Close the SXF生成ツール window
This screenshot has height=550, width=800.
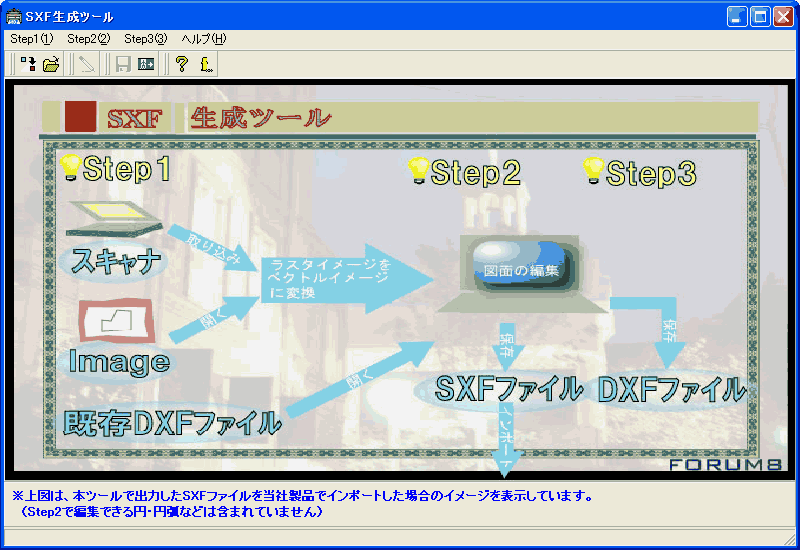[783, 17]
